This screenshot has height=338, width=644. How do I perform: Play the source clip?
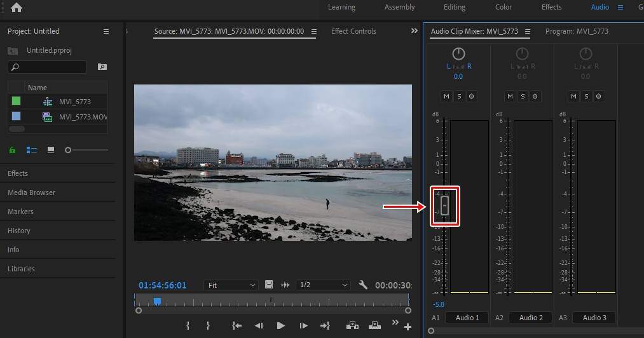pos(280,326)
